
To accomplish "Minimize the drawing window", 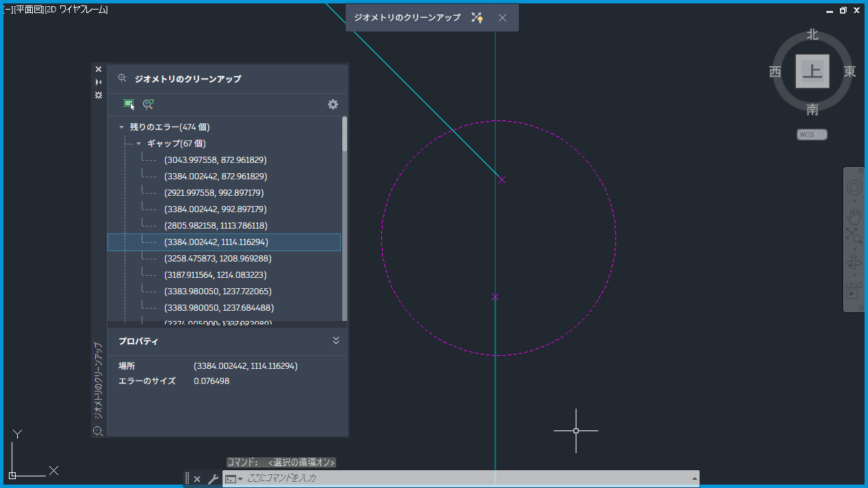I will 830,10.
